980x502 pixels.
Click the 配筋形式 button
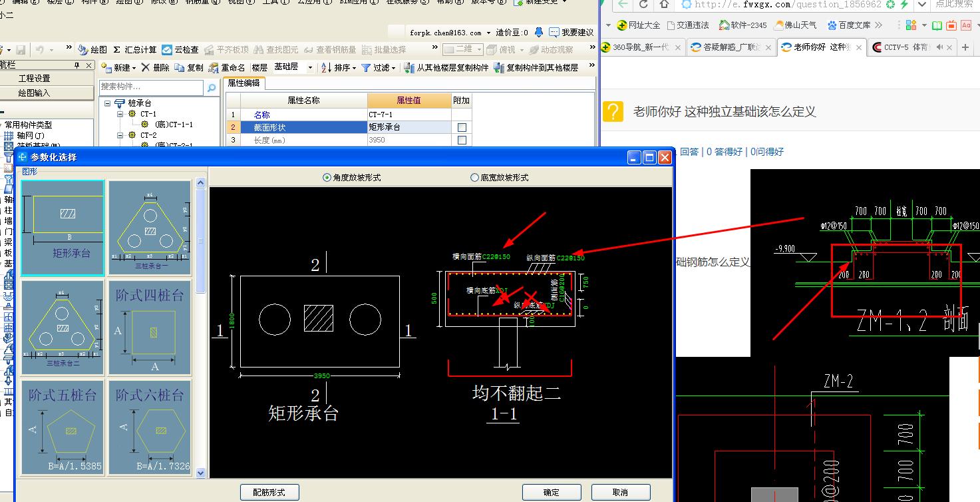point(269,492)
